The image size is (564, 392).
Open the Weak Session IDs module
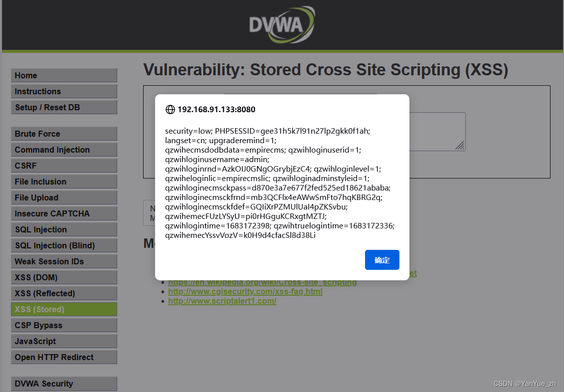tap(64, 261)
